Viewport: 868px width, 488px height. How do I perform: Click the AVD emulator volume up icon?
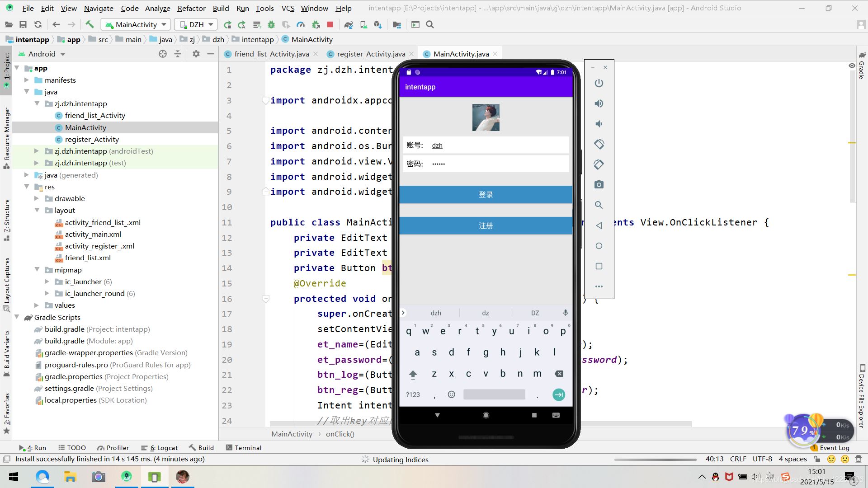click(x=599, y=103)
